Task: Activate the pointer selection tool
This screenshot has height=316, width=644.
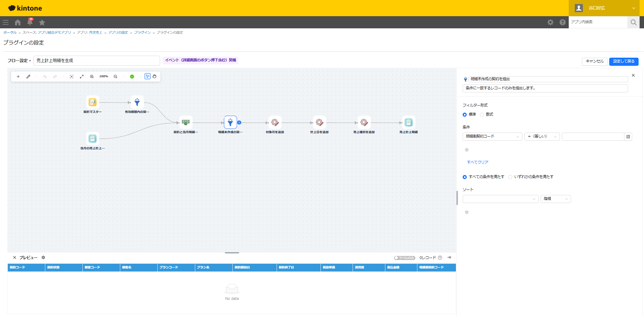Action: (148, 76)
